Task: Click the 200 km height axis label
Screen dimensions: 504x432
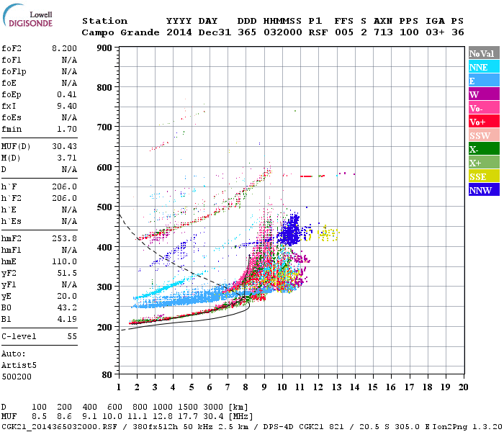Action: tap(104, 327)
